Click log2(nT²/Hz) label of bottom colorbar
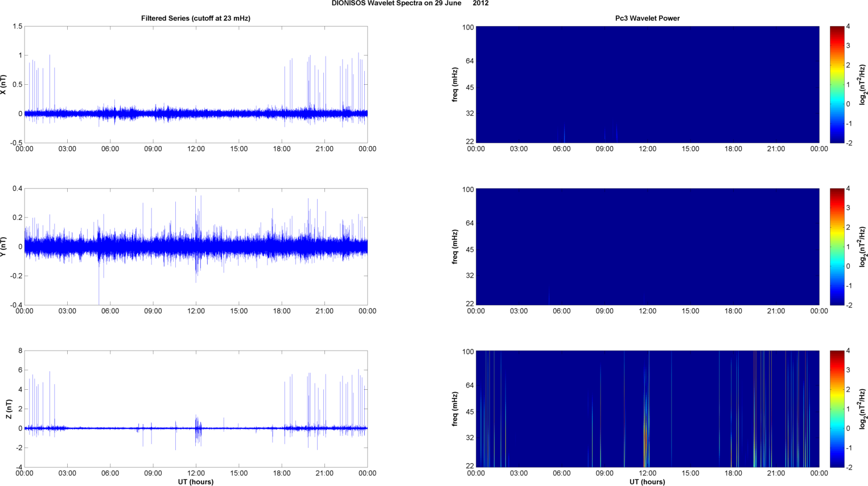 pyautogui.click(x=862, y=409)
